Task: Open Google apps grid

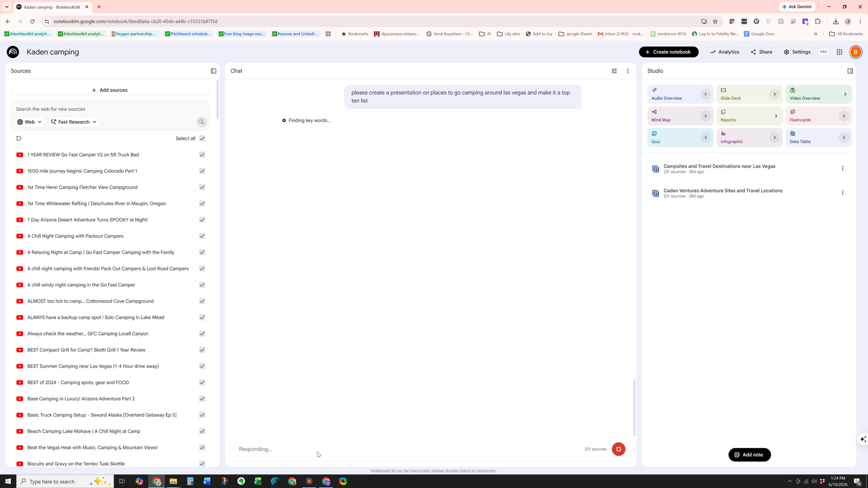Action: click(x=839, y=52)
